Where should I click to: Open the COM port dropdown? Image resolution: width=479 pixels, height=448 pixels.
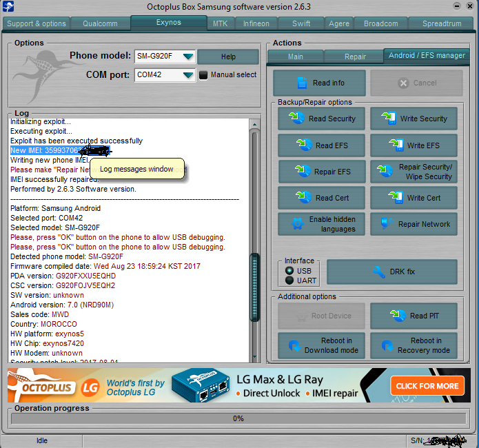pyautogui.click(x=188, y=75)
